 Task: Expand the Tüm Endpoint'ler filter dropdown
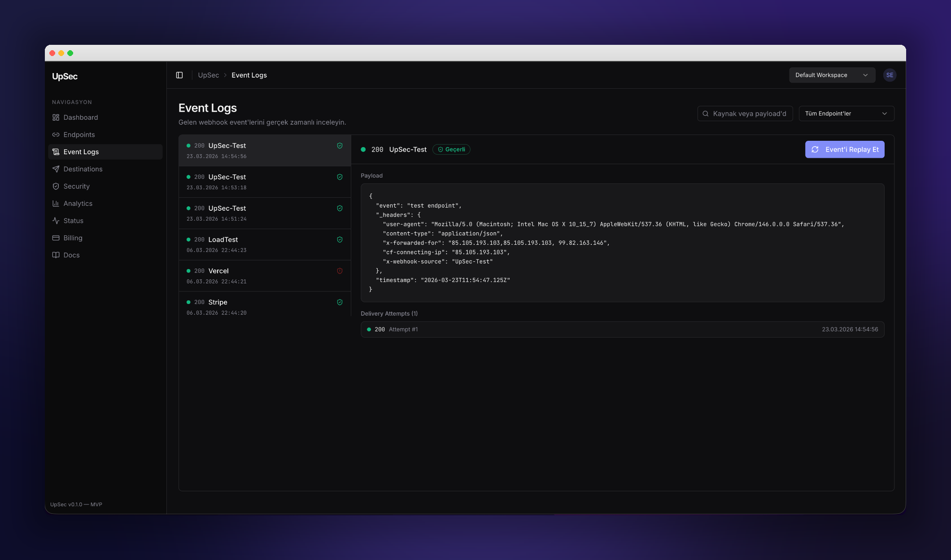(846, 113)
